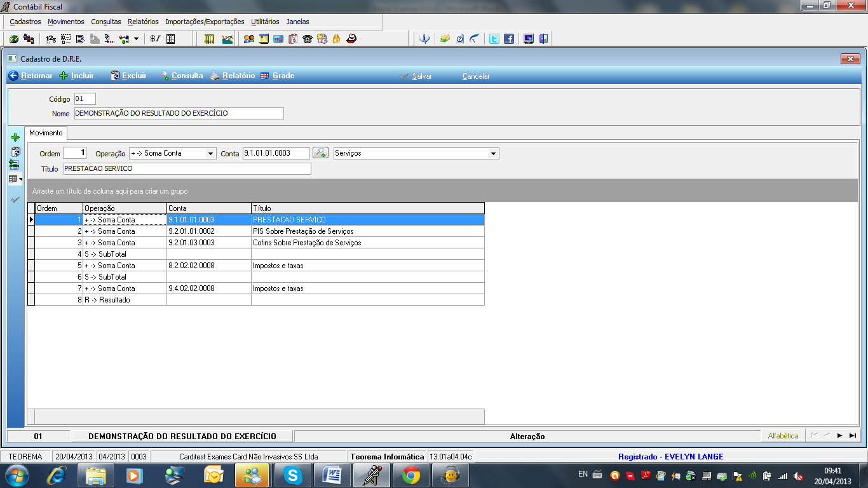
Task: Open the Cadastros menu
Action: [25, 22]
